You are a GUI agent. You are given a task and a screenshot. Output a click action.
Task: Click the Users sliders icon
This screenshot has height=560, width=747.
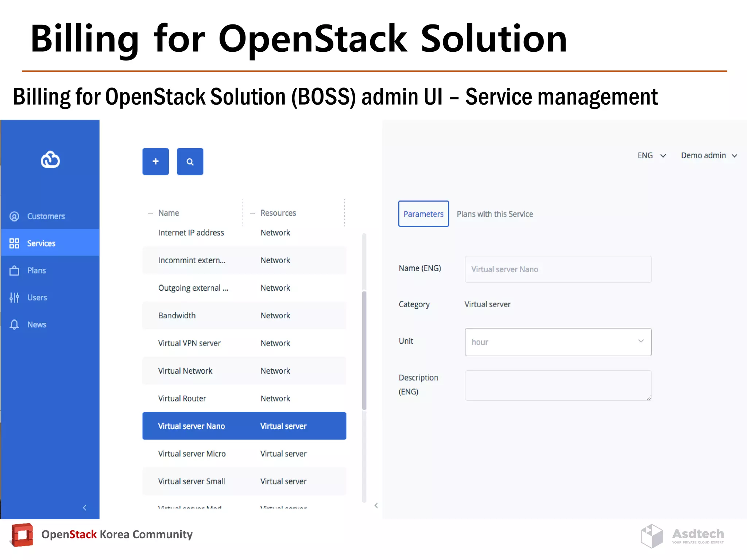click(x=14, y=297)
